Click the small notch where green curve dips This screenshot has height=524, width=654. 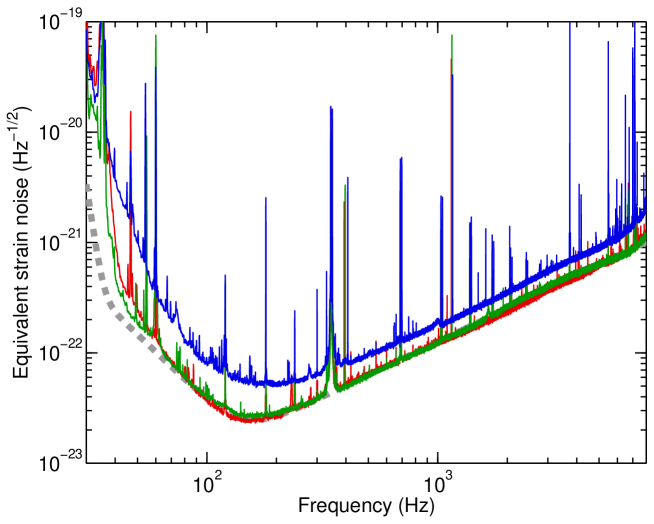(x=335, y=388)
